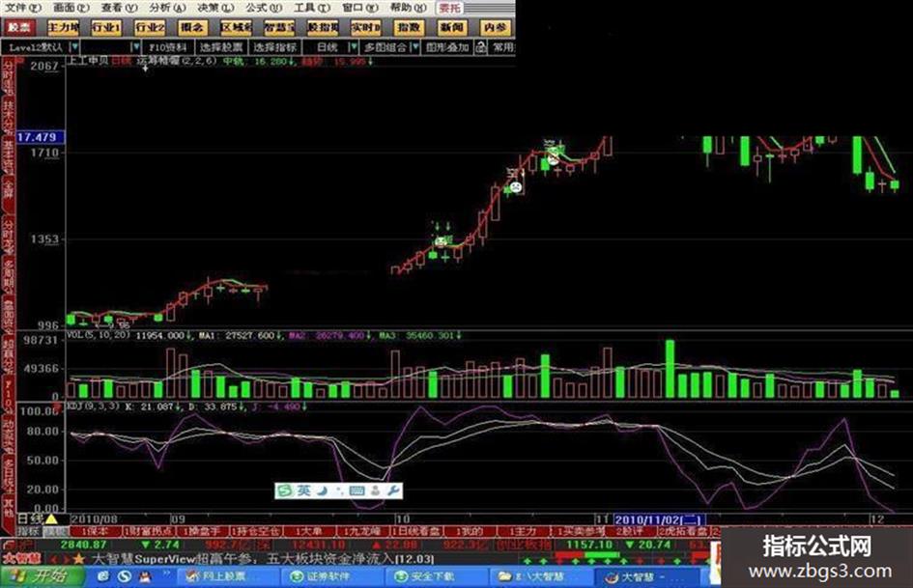
Task: Select the 行业2 toolbar button
Action: tap(149, 27)
